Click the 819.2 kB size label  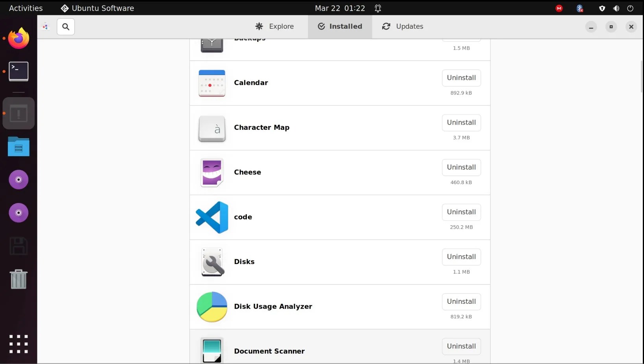(461, 317)
